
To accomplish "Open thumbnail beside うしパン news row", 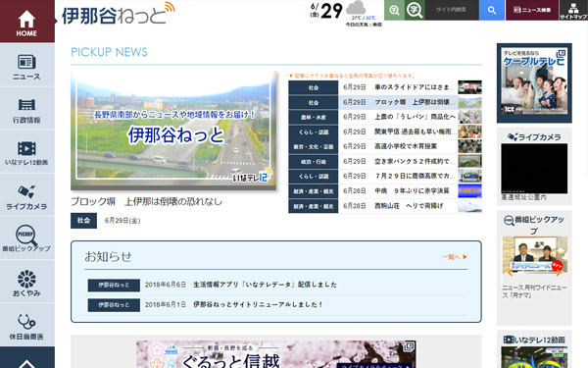I will (469, 117).
